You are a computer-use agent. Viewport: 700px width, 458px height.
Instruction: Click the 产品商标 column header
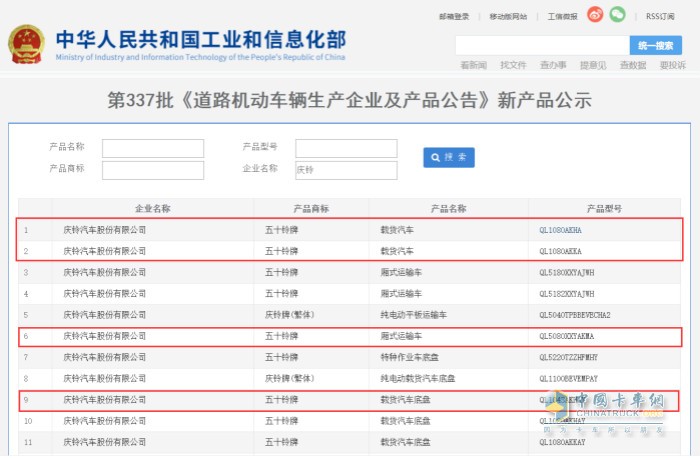(311, 208)
